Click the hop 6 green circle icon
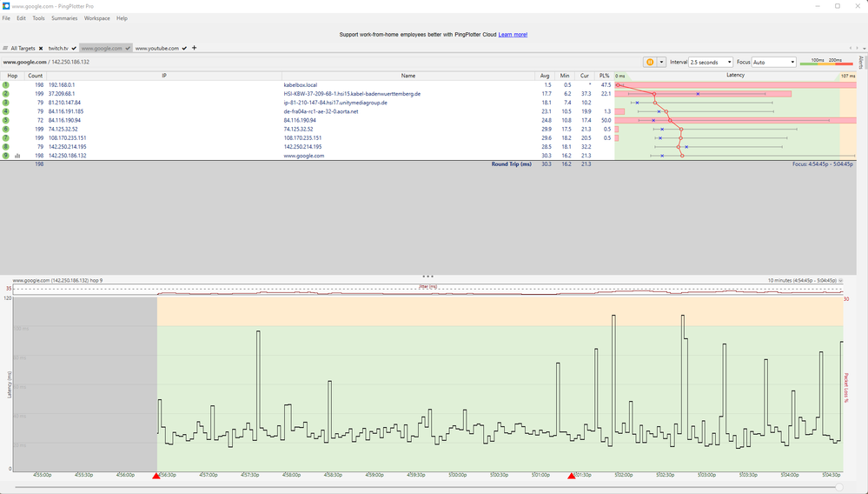This screenshot has width=868, height=494. coord(5,129)
